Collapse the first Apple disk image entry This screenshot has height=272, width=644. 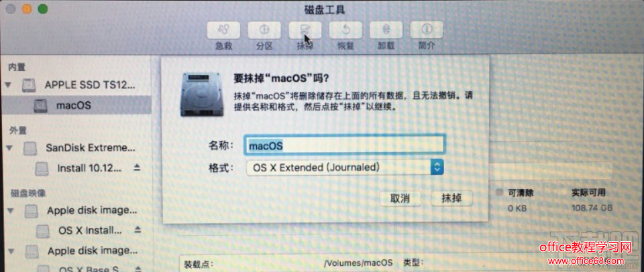click(x=11, y=211)
